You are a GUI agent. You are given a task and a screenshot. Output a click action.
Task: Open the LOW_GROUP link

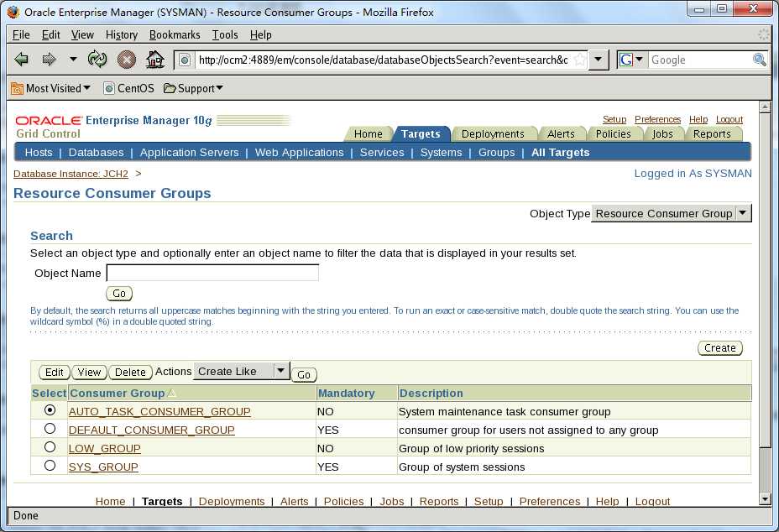[104, 448]
